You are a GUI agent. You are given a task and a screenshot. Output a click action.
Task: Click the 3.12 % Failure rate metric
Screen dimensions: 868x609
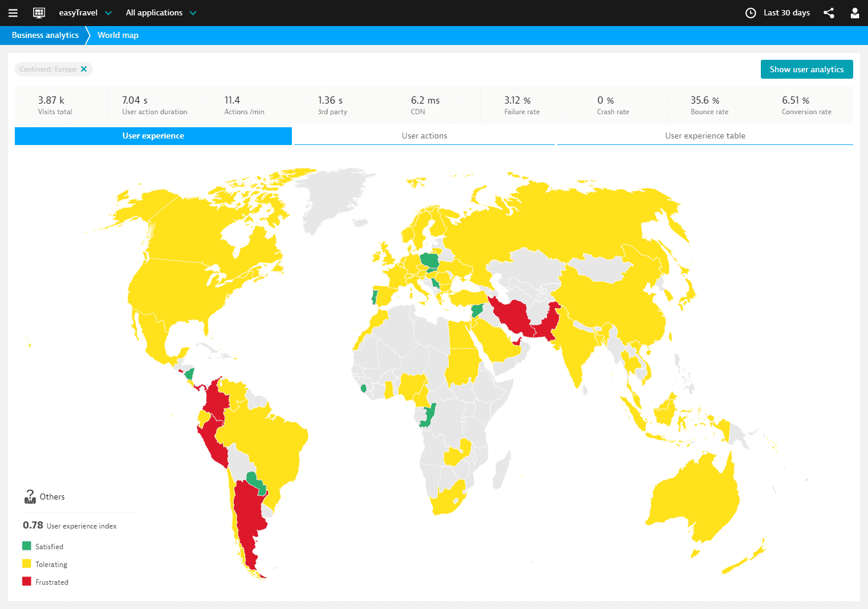[522, 105]
